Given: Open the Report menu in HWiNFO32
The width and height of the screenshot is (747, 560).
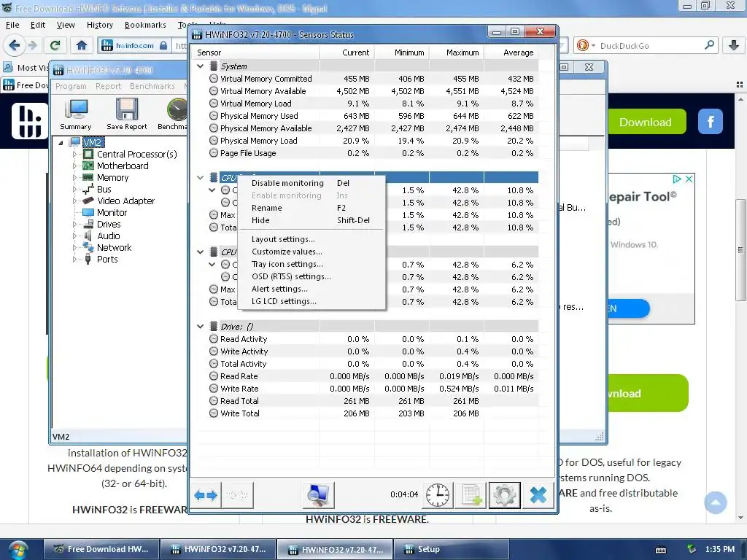Looking at the screenshot, I should click(108, 86).
